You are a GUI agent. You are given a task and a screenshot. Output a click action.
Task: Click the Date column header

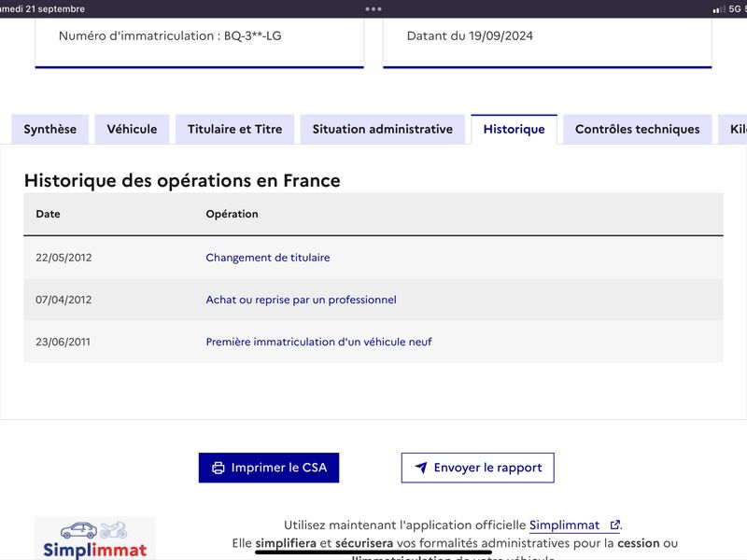(x=49, y=214)
